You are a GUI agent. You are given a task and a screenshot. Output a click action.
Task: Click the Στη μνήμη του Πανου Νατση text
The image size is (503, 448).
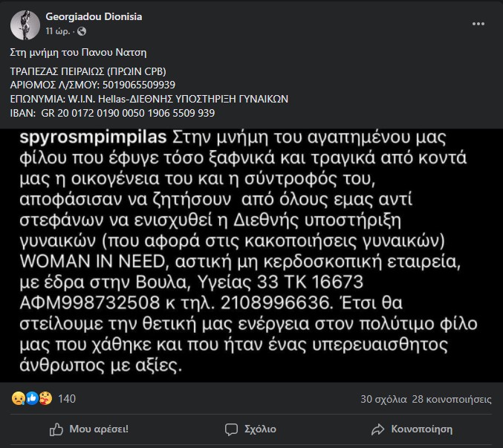pos(78,52)
